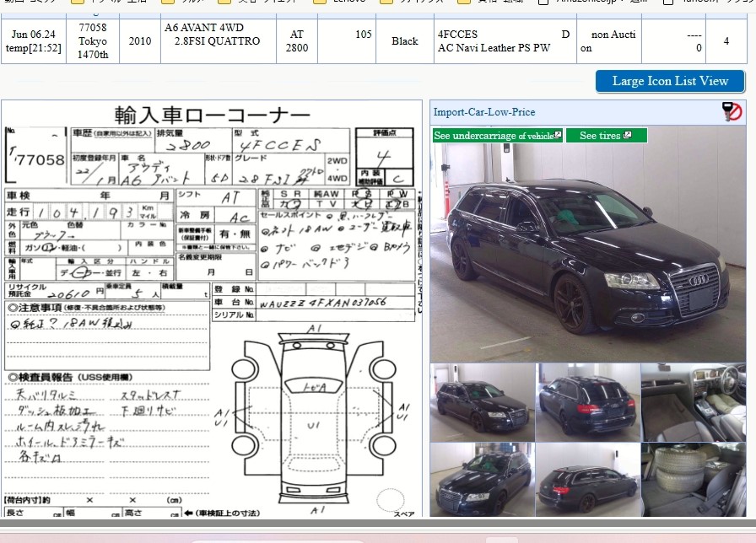756x543 pixels.
Task: Click the "temp[21:52]" text
Action: pyautogui.click(x=33, y=48)
